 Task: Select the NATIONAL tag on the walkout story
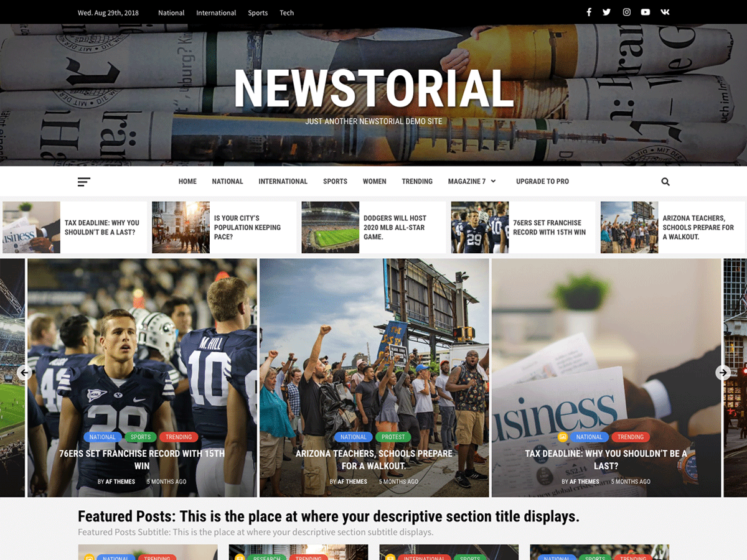pyautogui.click(x=353, y=437)
